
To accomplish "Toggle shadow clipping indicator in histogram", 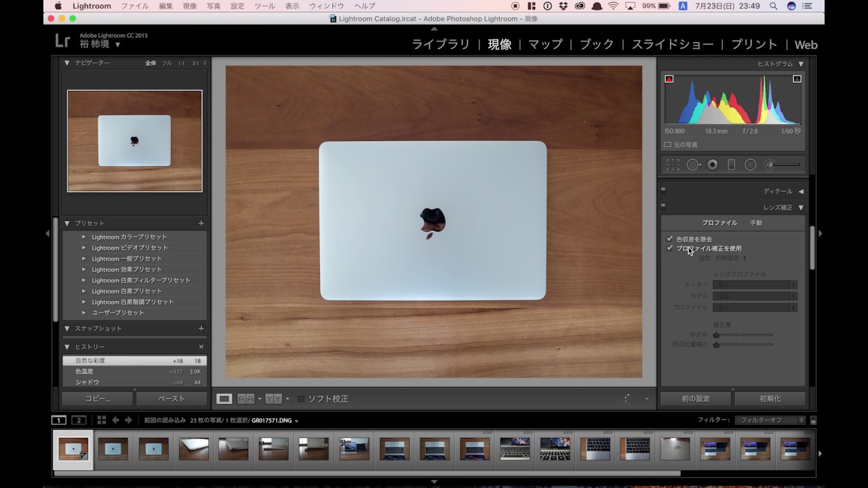I will coord(669,79).
